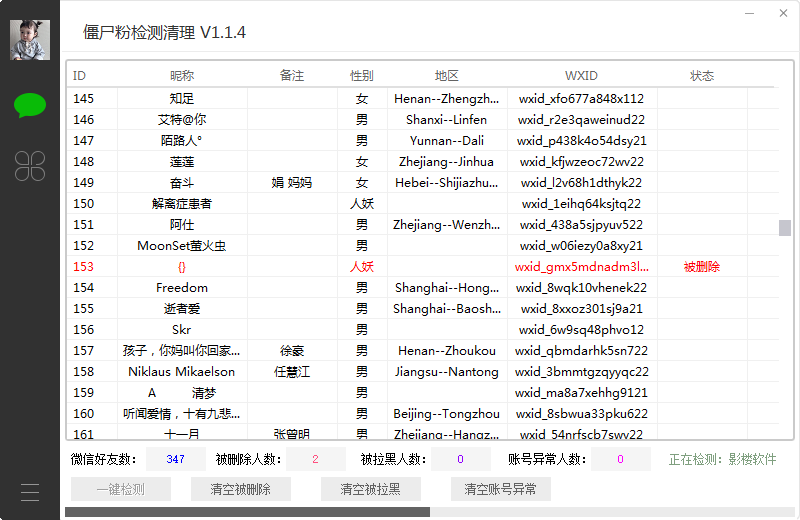Click the vertical scrollbar thumb of the list
This screenshot has height=520, width=800.
(x=785, y=228)
